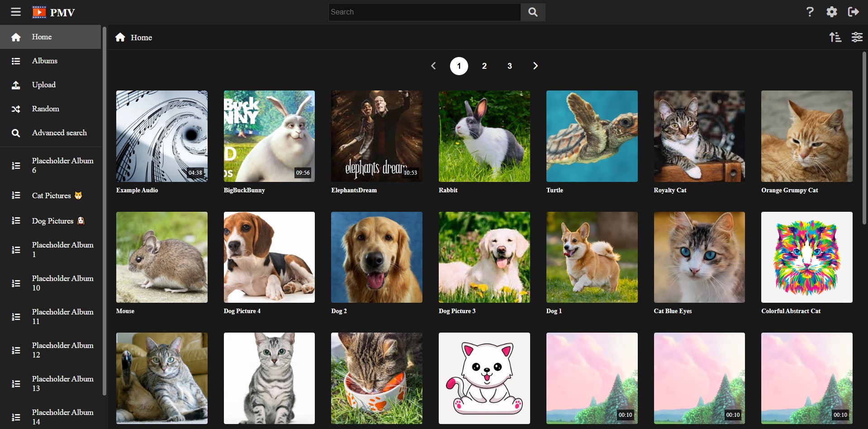The image size is (868, 429).
Task: Open the cartoon white cat thumbnail
Action: (x=484, y=378)
